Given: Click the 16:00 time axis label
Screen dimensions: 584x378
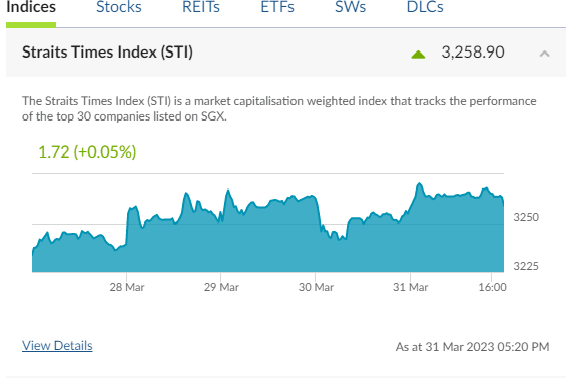Looking at the screenshot, I should pyautogui.click(x=492, y=287).
